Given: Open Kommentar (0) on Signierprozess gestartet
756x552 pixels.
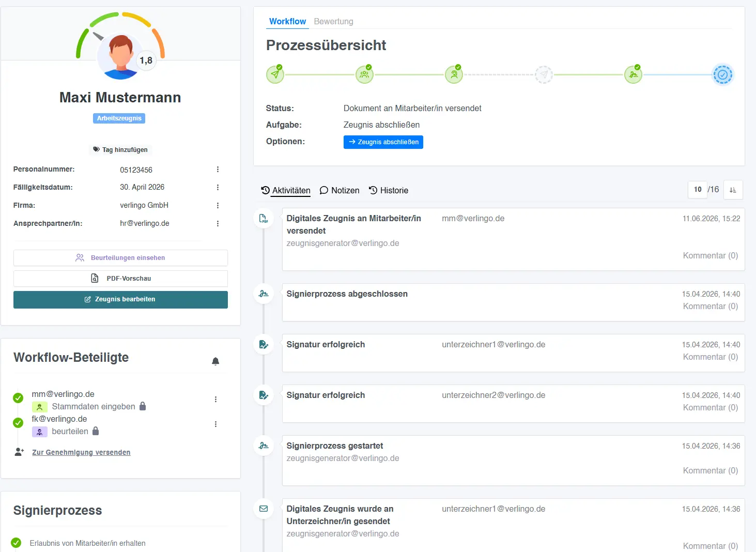Looking at the screenshot, I should pyautogui.click(x=711, y=471).
